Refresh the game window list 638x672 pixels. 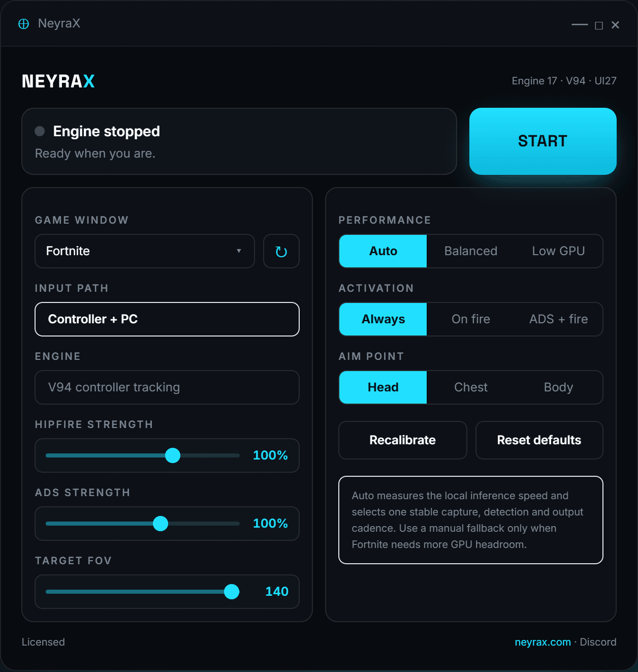click(x=281, y=251)
